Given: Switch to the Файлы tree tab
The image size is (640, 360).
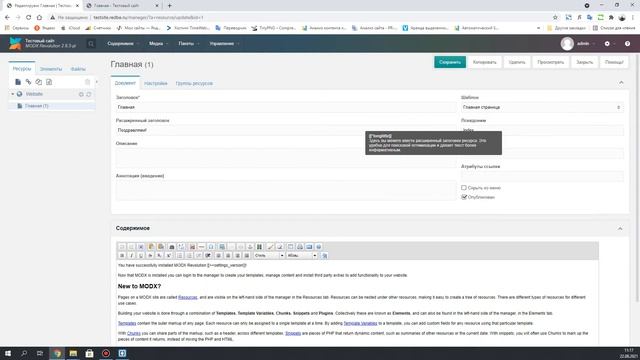Looking at the screenshot, I should [78, 69].
